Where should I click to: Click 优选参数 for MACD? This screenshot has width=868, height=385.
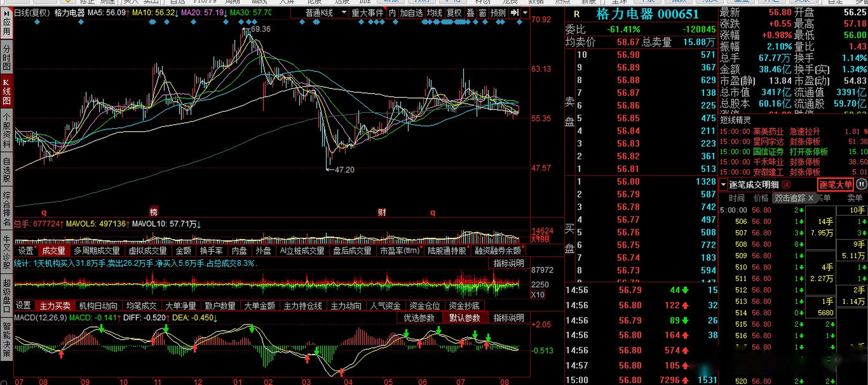tap(419, 318)
